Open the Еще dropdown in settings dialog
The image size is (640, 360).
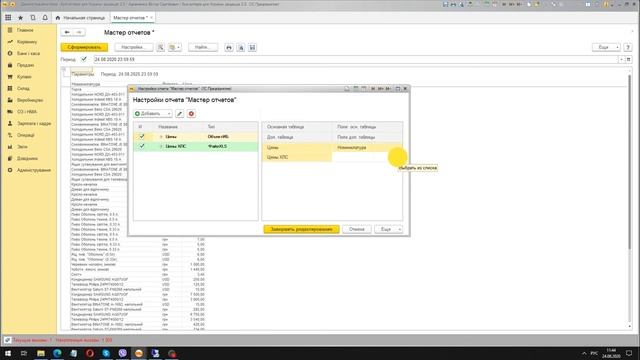tap(389, 229)
